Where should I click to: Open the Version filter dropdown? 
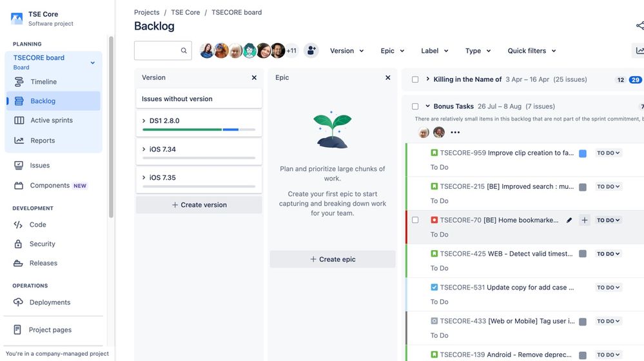[347, 51]
